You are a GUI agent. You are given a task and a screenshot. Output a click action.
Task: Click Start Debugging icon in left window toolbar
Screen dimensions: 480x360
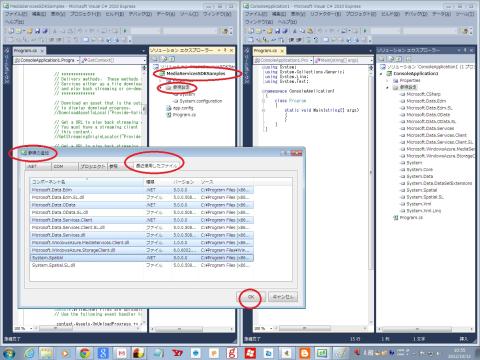click(126, 31)
